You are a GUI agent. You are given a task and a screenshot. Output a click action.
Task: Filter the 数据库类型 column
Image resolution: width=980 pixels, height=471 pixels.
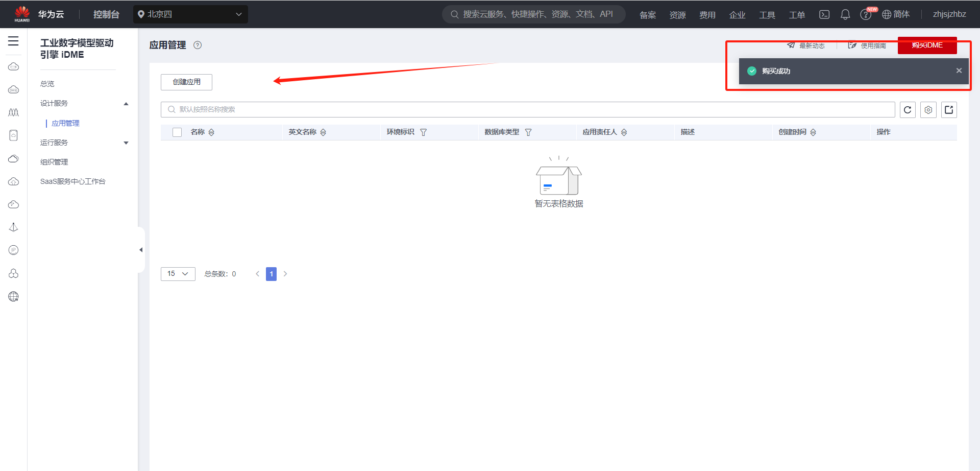click(x=528, y=132)
